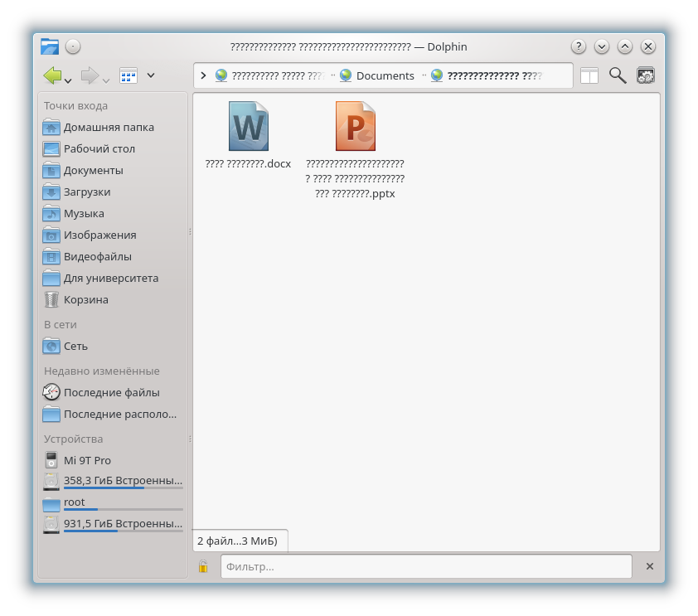Image resolution: width=698 pixels, height=616 pixels.
Task: Click the split view icon
Action: click(589, 75)
